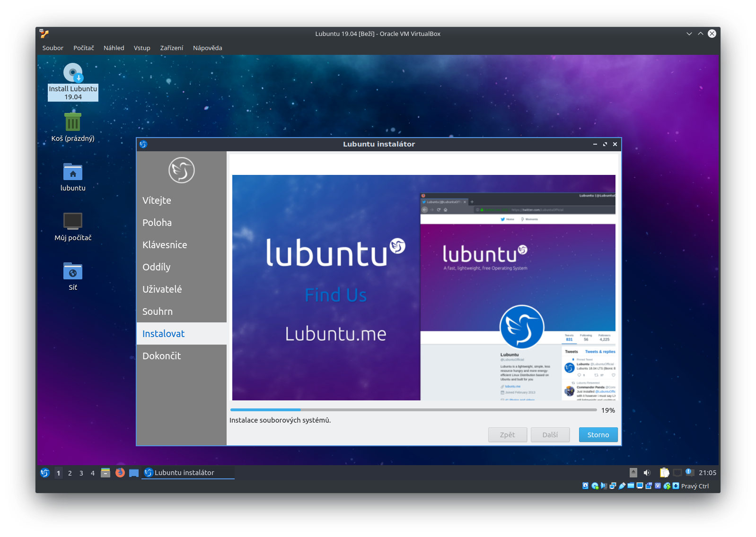Select the Síť network folder icon
Screen dimensions: 756x537
73,277
